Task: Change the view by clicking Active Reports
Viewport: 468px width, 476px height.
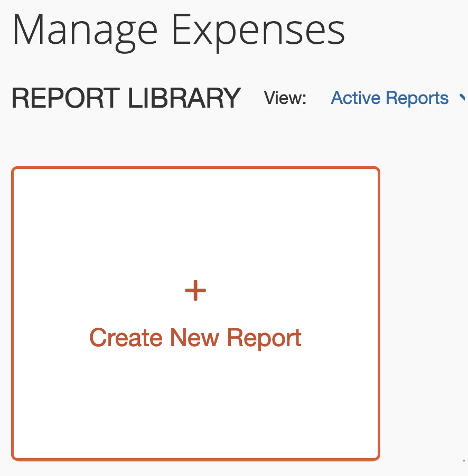Action: tap(390, 98)
